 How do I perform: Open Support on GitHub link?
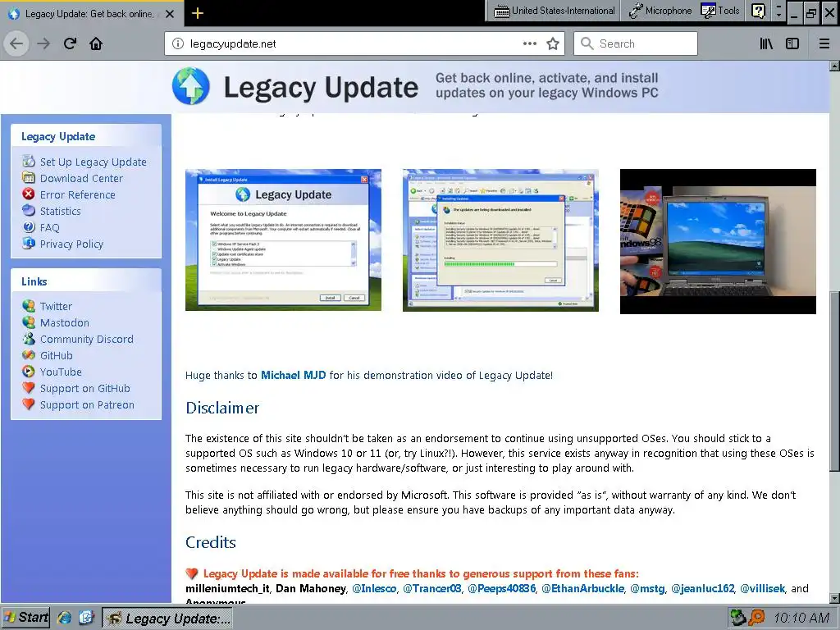coord(85,388)
